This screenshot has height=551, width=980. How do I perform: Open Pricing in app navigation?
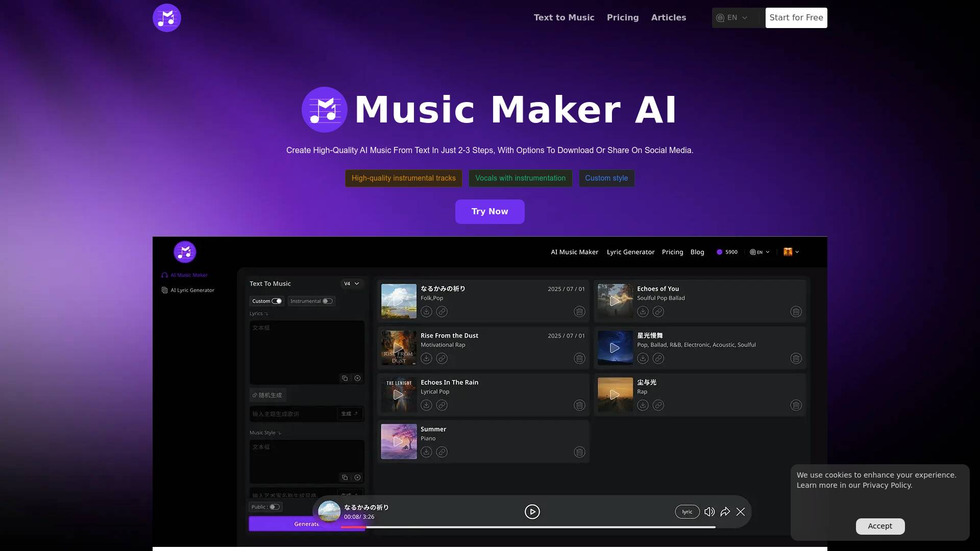tap(672, 252)
